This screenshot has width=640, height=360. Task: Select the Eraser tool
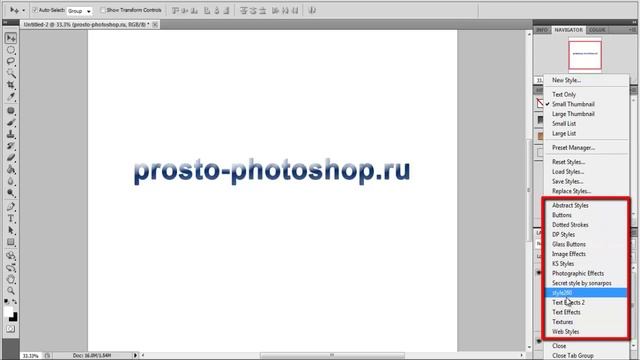pyautogui.click(x=11, y=158)
